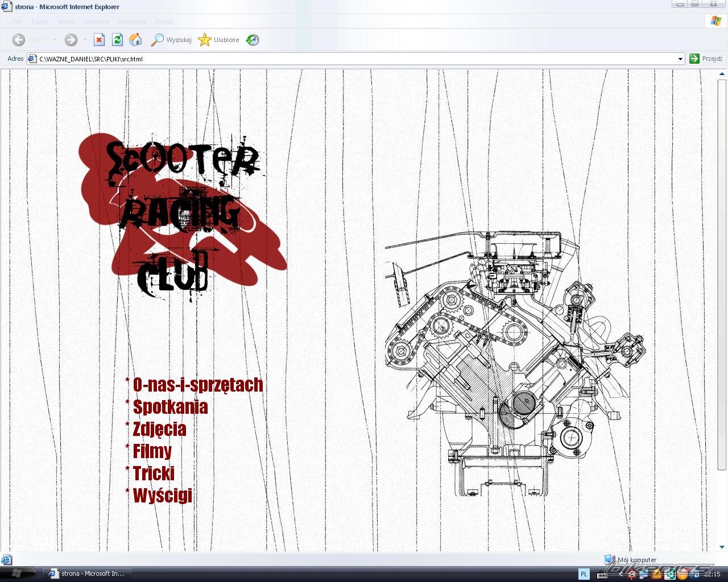Click the Windows flag throbber logo
The height and width of the screenshot is (582, 728).
point(715,22)
